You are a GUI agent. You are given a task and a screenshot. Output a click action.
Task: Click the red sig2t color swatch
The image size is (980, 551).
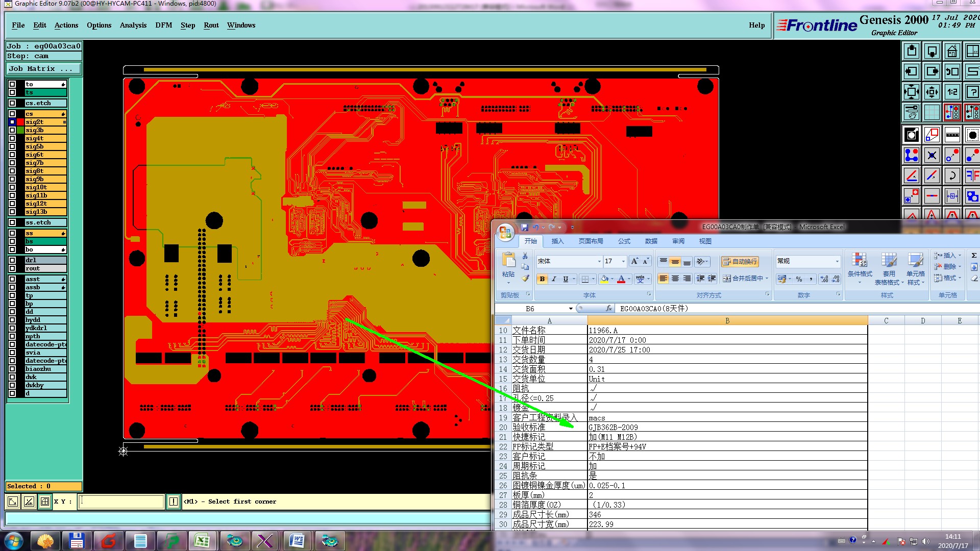point(20,122)
